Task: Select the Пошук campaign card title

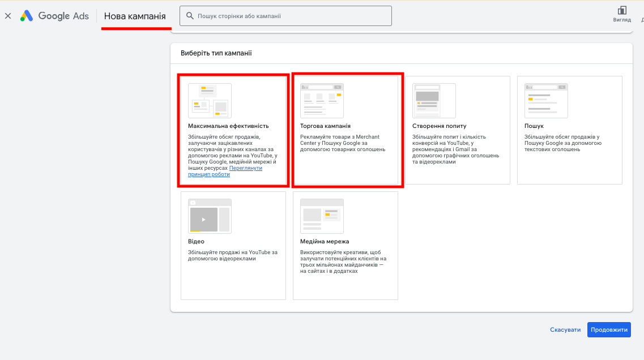Action: 534,126
